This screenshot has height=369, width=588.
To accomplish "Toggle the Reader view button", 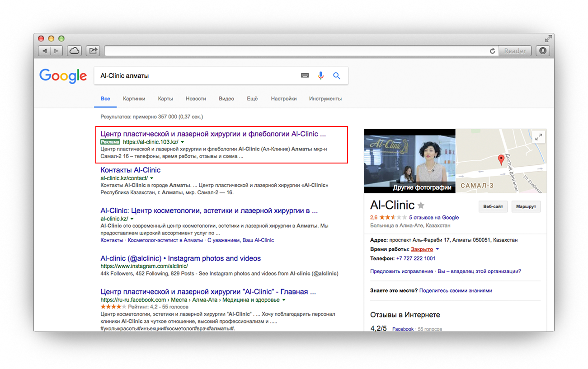I will tap(515, 51).
